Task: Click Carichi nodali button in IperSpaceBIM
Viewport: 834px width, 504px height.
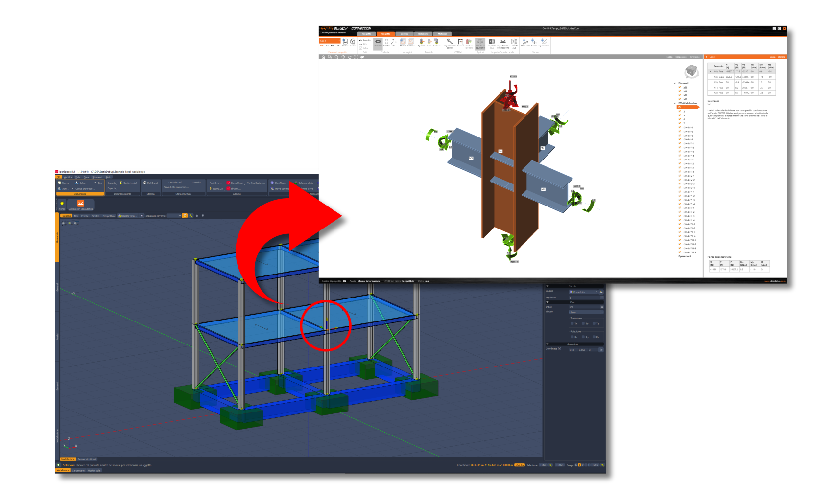Action: pos(128,183)
